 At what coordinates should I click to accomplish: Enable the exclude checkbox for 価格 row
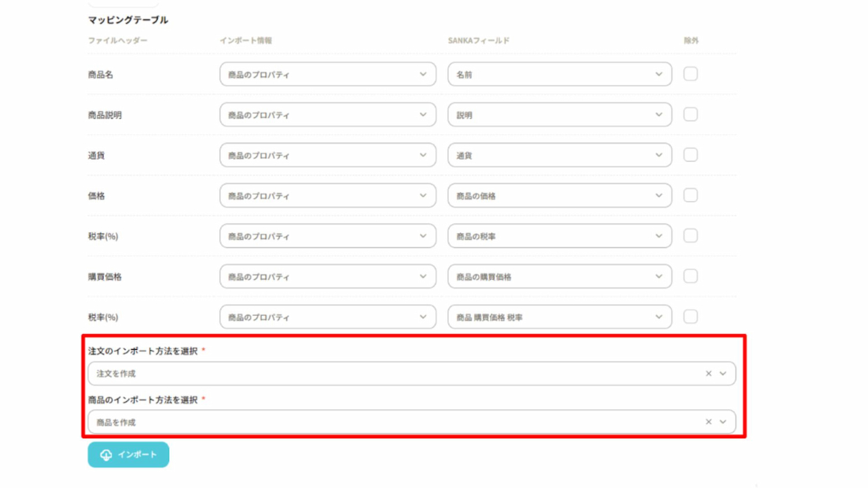690,195
